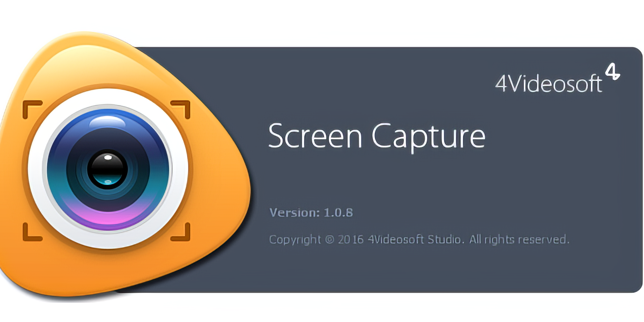The image size is (644, 322).
Task: Click the Version: 1.0.8 label
Action: tap(311, 213)
